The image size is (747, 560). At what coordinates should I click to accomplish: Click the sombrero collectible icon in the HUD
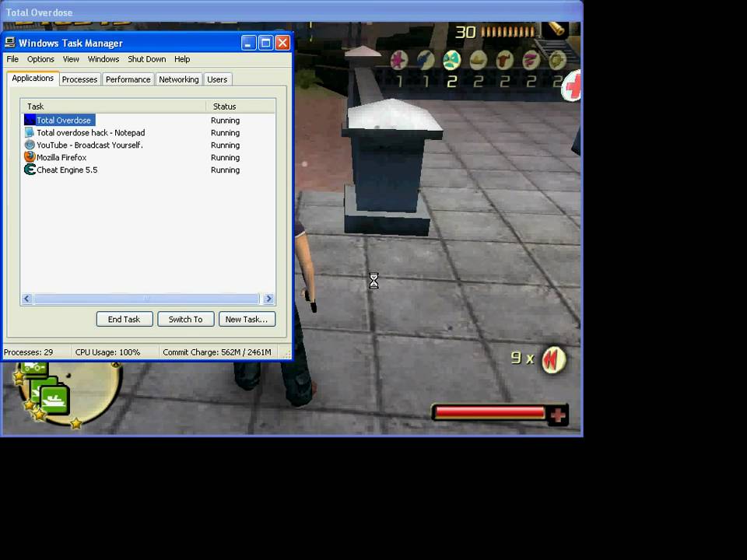tap(478, 60)
